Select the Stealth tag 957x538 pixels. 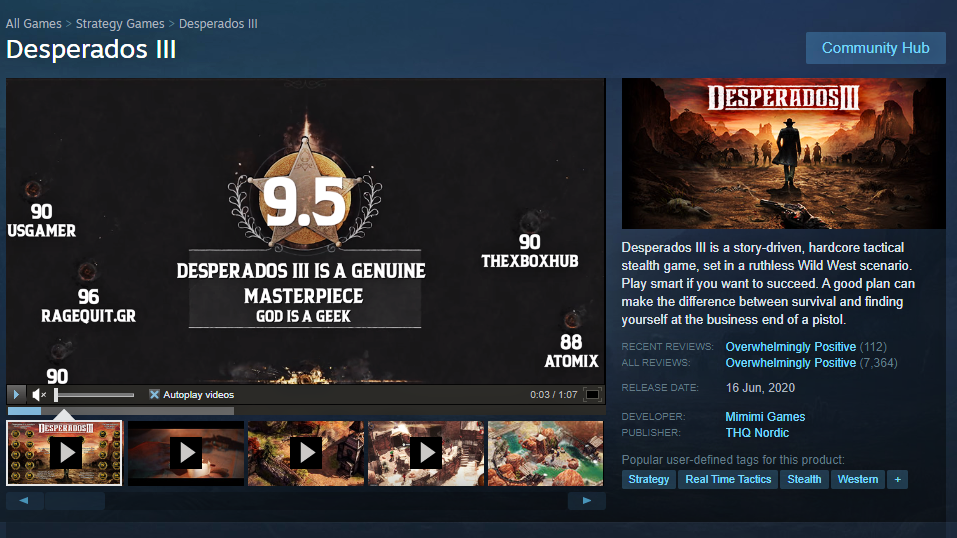pyautogui.click(x=804, y=479)
